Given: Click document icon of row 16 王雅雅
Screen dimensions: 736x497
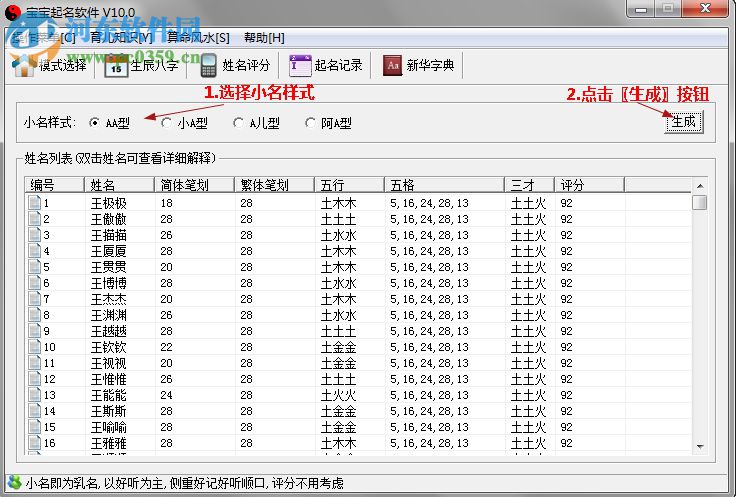Looking at the screenshot, I should [x=34, y=443].
